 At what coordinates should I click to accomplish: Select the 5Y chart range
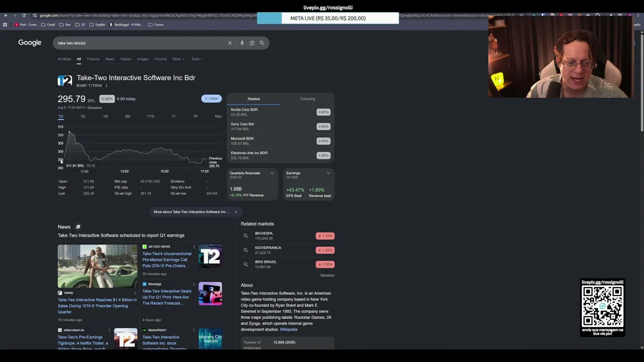(196, 116)
